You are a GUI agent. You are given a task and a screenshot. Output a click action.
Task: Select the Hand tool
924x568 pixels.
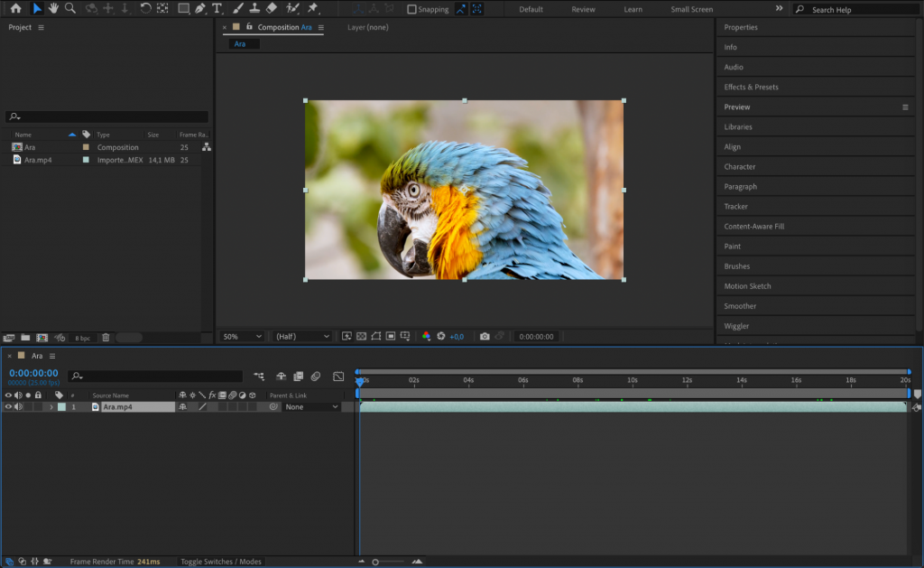tap(53, 9)
